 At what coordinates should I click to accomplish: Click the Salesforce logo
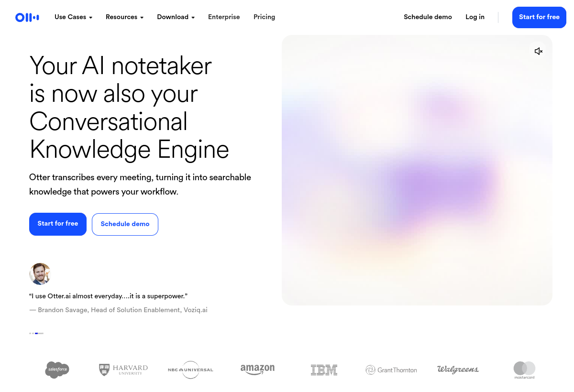pyautogui.click(x=57, y=370)
